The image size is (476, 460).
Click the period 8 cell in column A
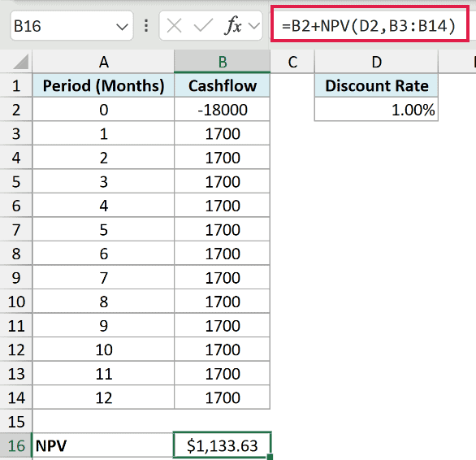pyautogui.click(x=103, y=302)
